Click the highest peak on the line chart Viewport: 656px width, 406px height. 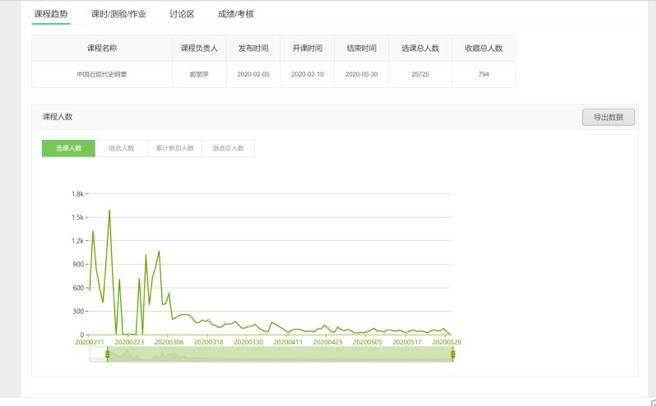tap(109, 211)
